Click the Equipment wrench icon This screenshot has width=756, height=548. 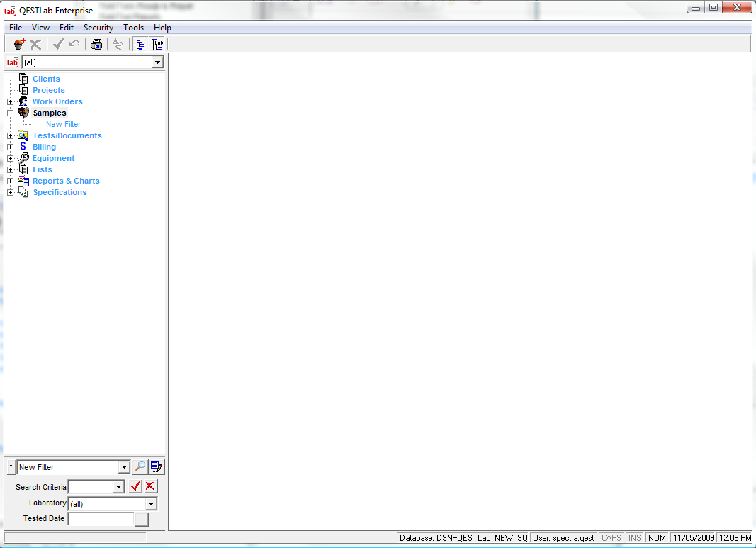23,158
